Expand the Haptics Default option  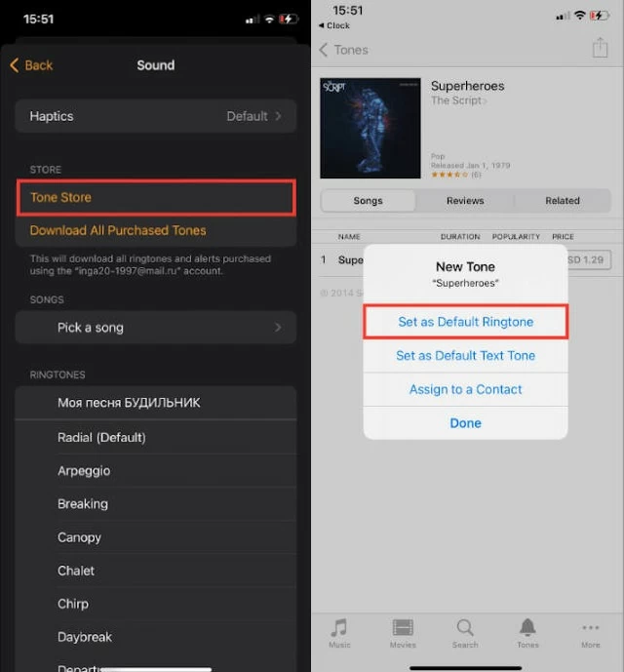pyautogui.click(x=156, y=116)
